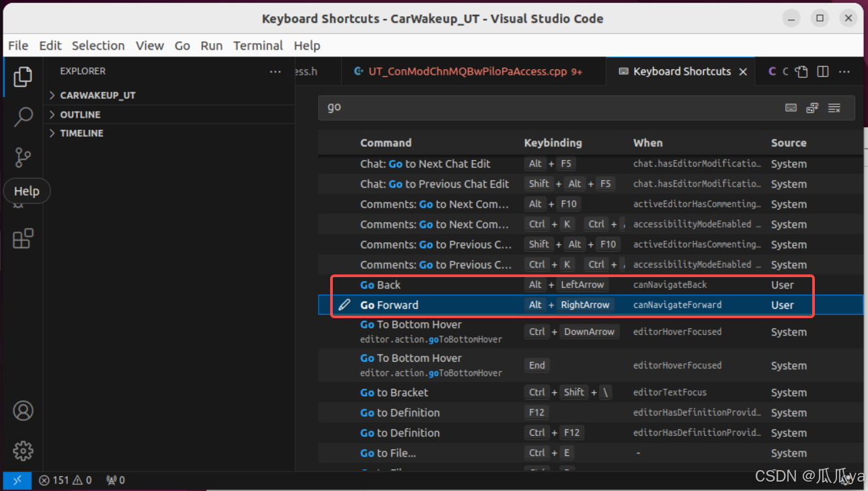Image resolution: width=868 pixels, height=491 pixels.
Task: Open the Selection menu
Action: pos(98,46)
